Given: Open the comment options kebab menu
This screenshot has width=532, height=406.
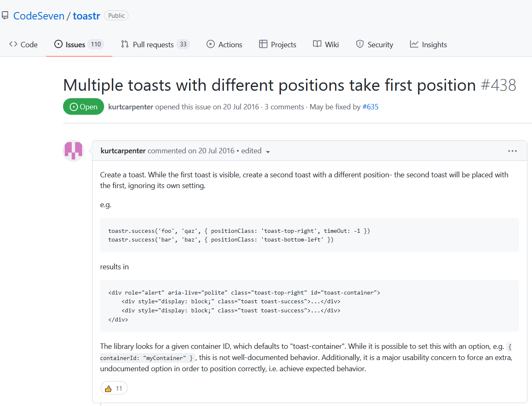Looking at the screenshot, I should click(513, 151).
